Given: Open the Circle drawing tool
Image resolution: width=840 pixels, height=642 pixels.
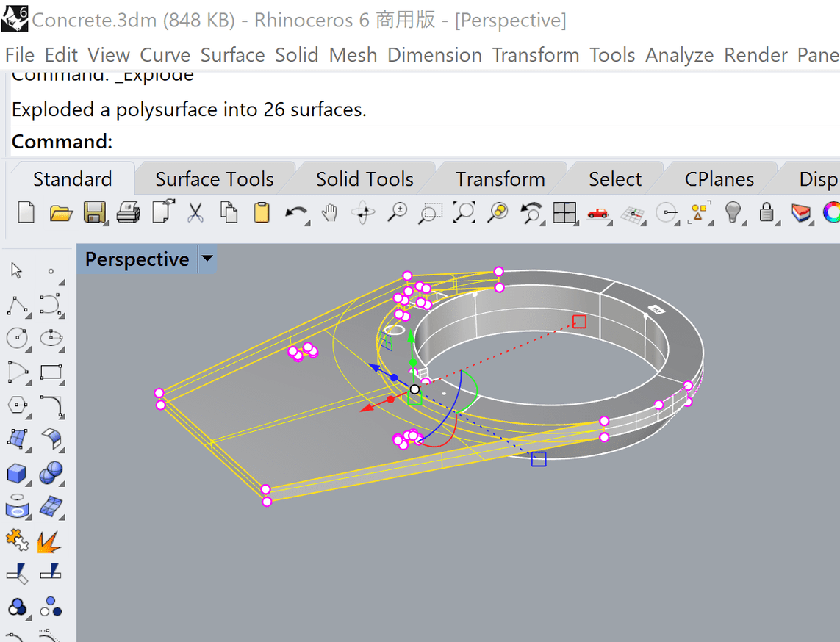Looking at the screenshot, I should [17, 339].
